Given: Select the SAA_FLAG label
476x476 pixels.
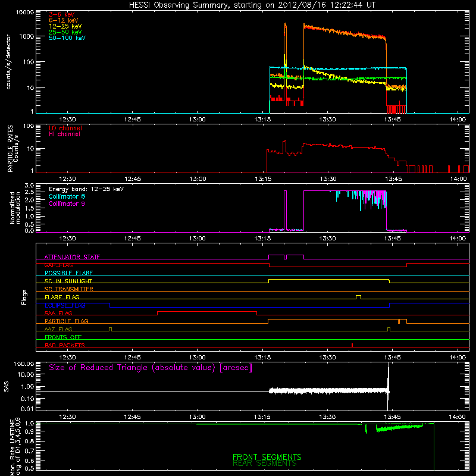Looking at the screenshot, I should point(58,313).
